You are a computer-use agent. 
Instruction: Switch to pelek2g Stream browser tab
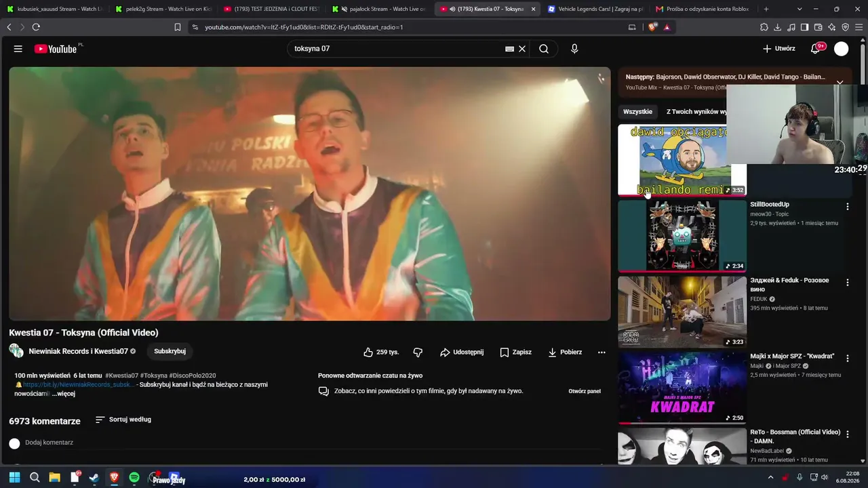[x=163, y=9]
